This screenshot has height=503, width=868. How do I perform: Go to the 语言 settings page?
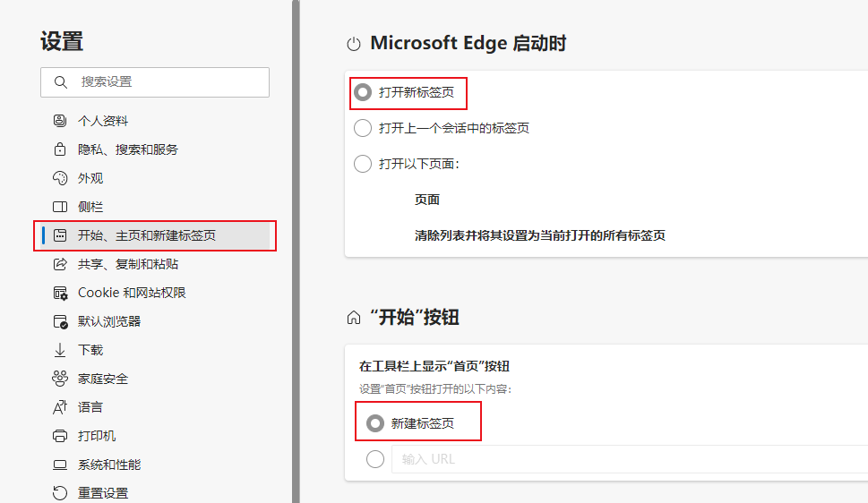click(x=90, y=407)
